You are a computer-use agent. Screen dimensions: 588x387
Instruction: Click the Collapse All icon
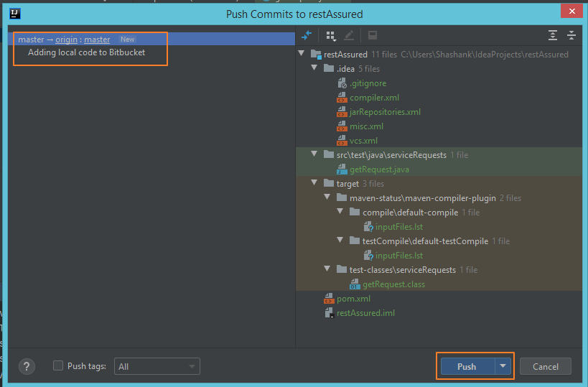coord(571,35)
